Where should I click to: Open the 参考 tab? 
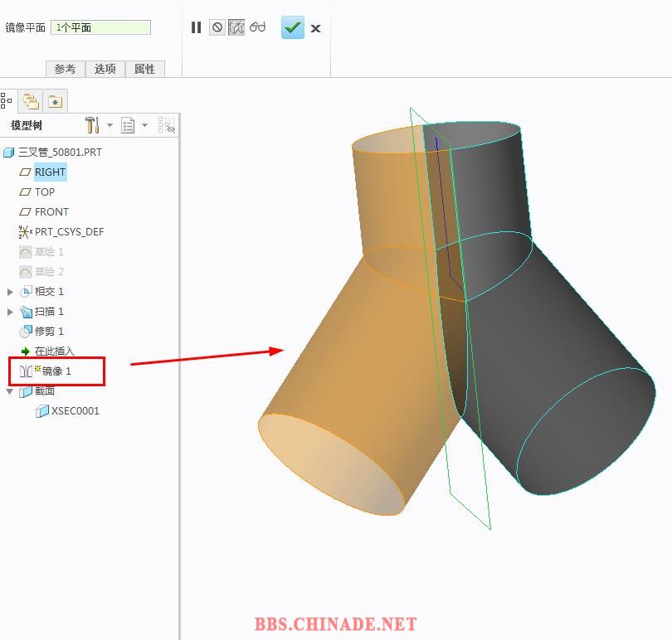[66, 69]
